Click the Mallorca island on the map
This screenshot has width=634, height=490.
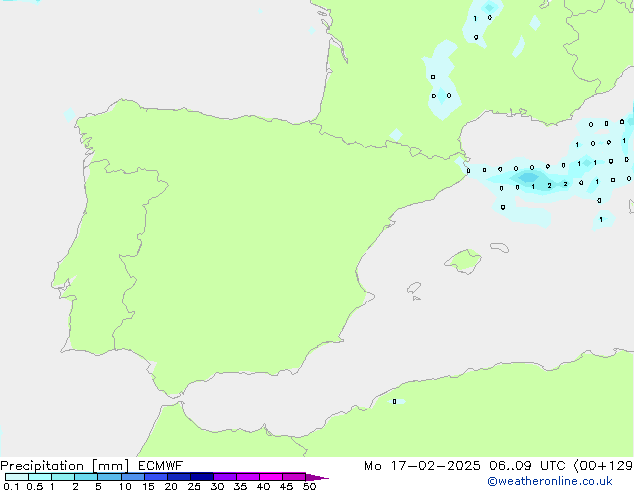(x=462, y=262)
